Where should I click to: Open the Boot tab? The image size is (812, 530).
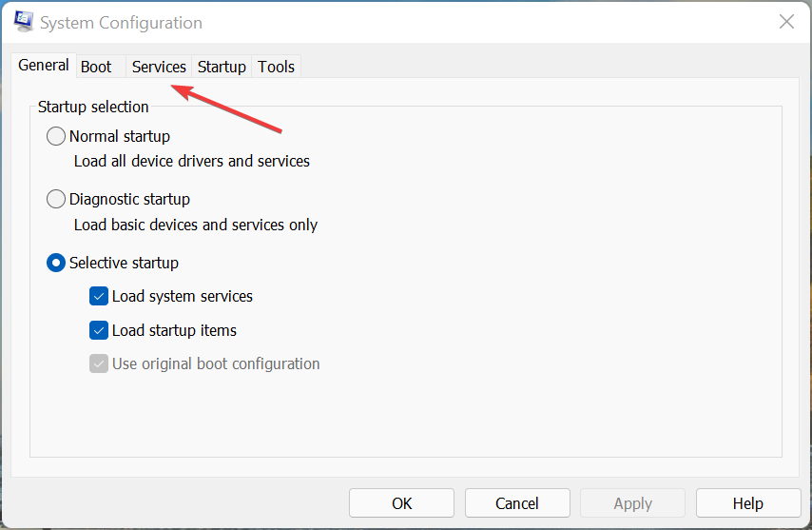click(x=96, y=67)
